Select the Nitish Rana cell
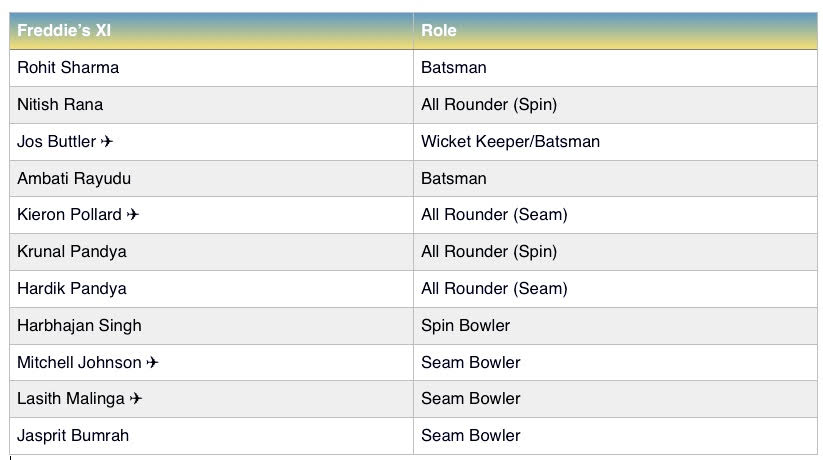This screenshot has height=460, width=823. point(212,104)
